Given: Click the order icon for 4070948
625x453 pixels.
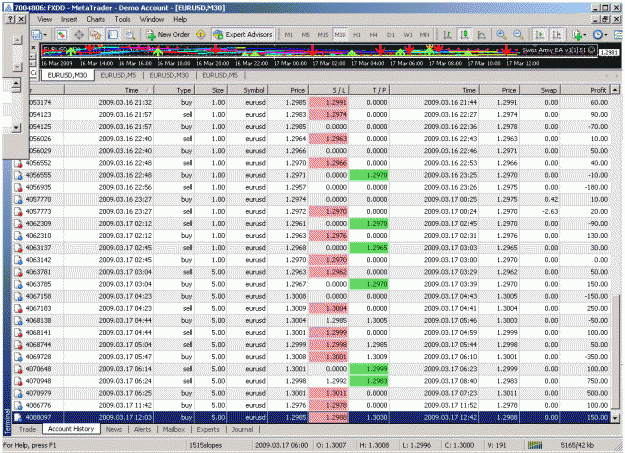Looking at the screenshot, I should (18, 381).
